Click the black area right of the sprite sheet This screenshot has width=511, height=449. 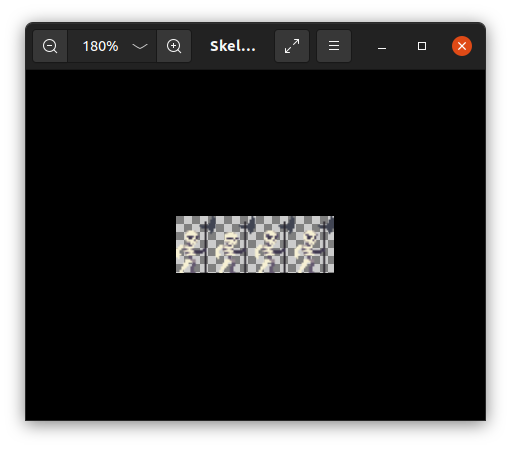(x=410, y=244)
